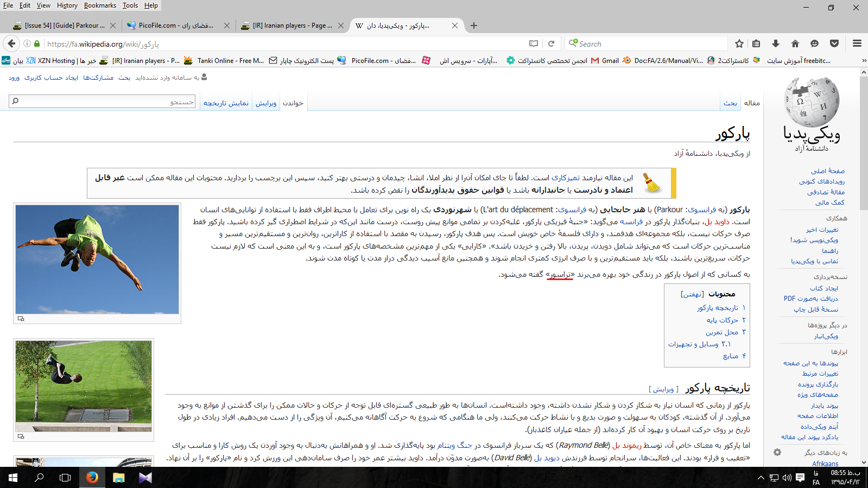Click Wikipedia جستجو search field
This screenshot has width=868, height=488.
point(102,101)
